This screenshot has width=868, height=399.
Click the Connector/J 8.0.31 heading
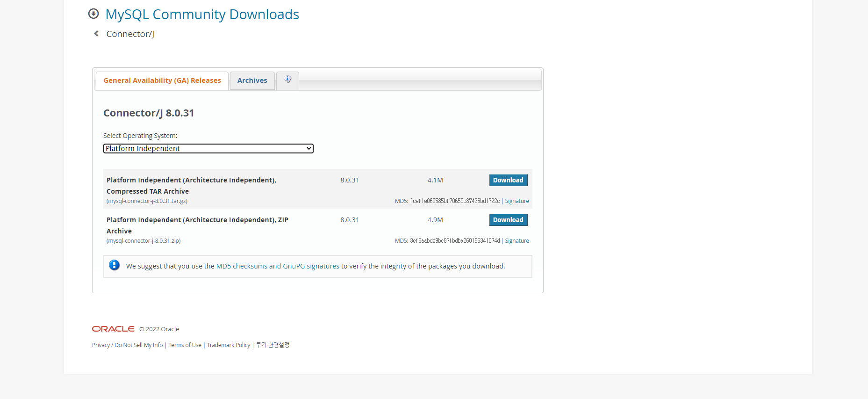[x=149, y=113]
